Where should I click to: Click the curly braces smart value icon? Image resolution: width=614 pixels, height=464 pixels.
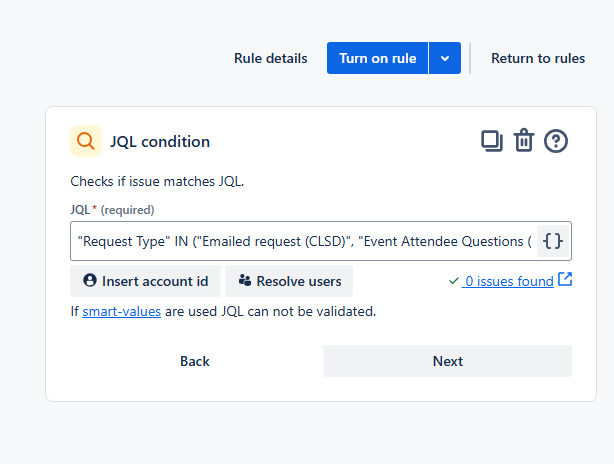(553, 241)
